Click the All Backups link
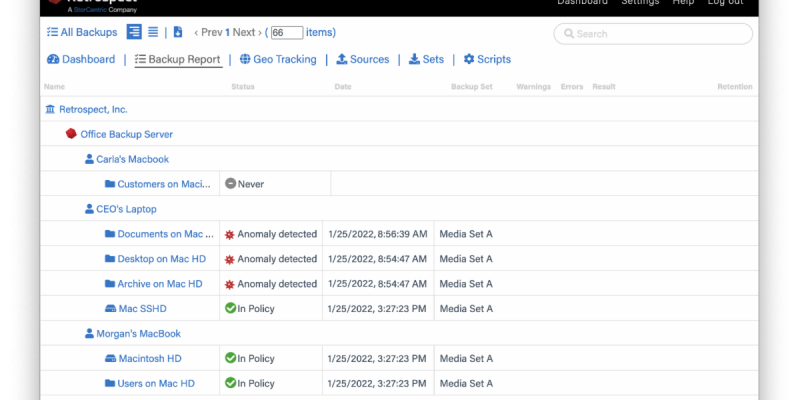Image resolution: width=800 pixels, height=400 pixels. coord(82,32)
